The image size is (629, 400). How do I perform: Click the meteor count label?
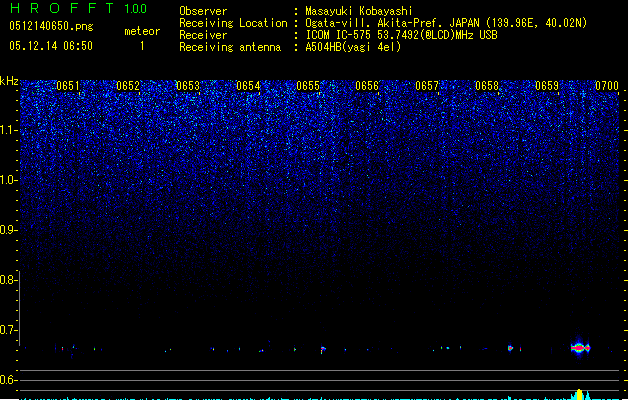142,31
